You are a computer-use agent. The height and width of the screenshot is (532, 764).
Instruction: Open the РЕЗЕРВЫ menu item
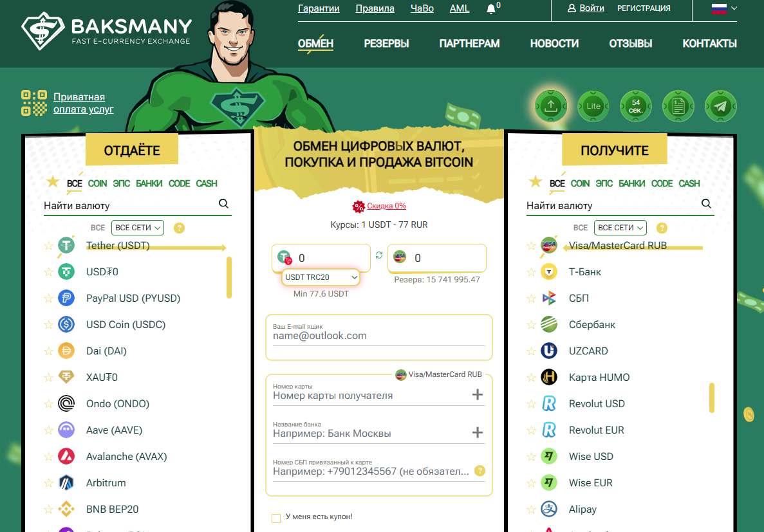click(x=386, y=44)
